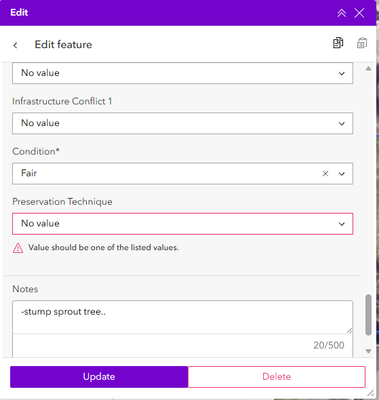Viewport: 379px width, 400px height.
Task: Click inside the Notes text field
Action: [x=183, y=317]
